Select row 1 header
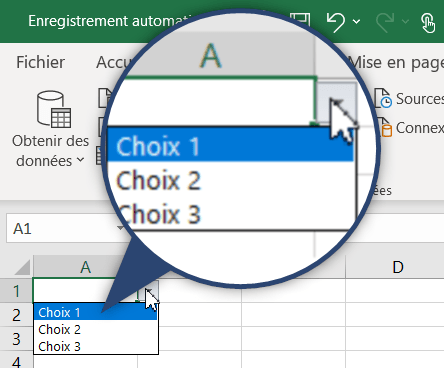 tap(16, 291)
